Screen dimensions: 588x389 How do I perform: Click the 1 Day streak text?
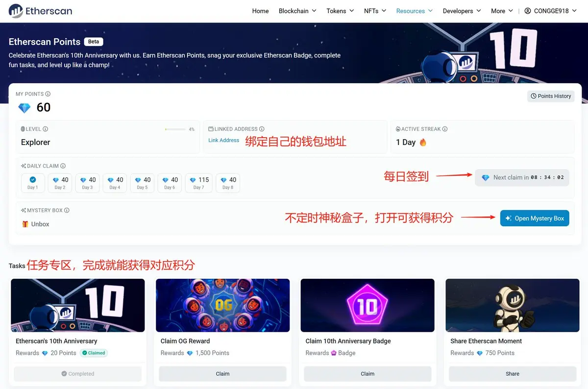[x=406, y=143]
